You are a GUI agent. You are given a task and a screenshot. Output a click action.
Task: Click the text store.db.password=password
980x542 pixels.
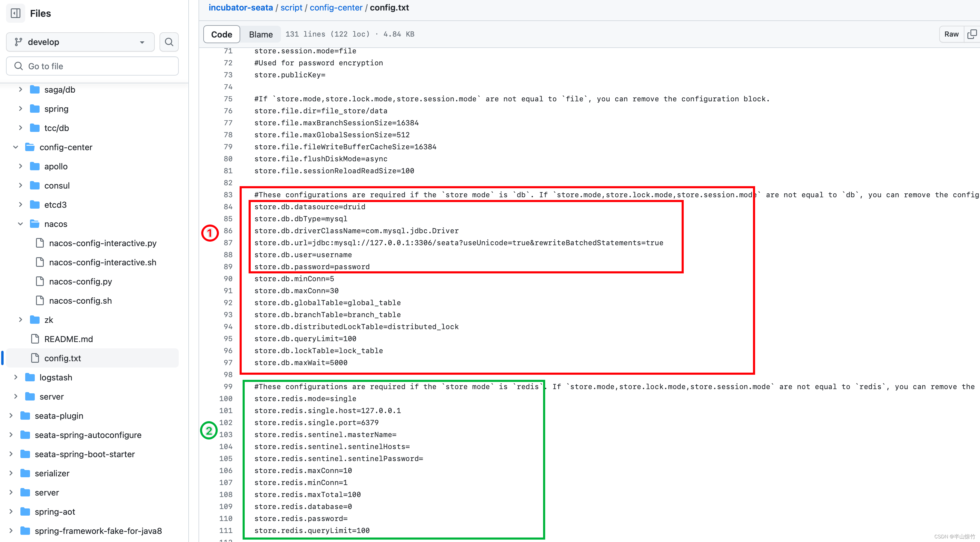click(x=312, y=267)
